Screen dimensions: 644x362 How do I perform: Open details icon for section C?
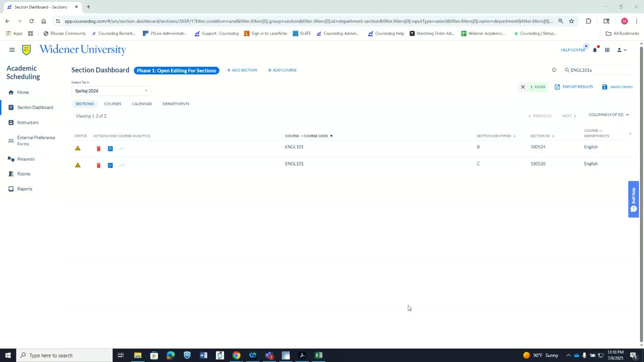coord(110,165)
